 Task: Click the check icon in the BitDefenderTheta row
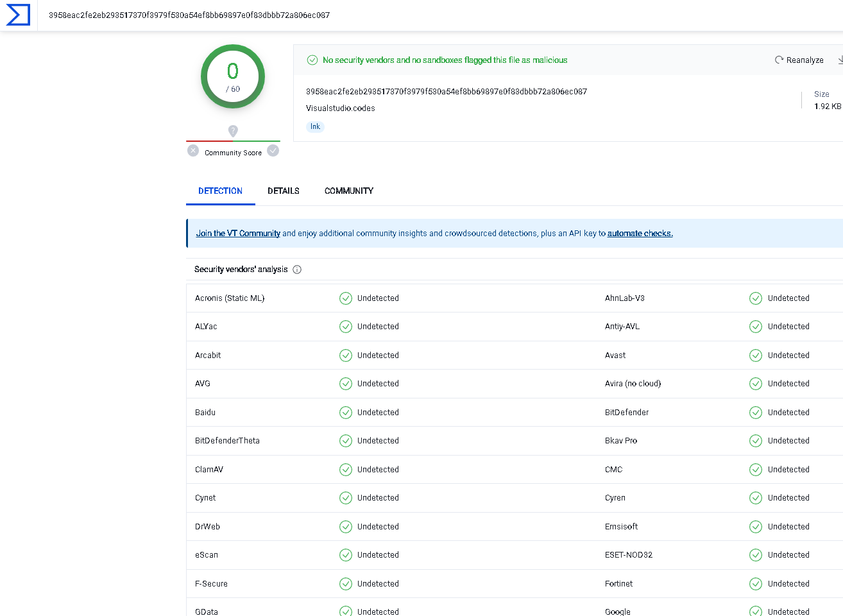click(x=346, y=441)
